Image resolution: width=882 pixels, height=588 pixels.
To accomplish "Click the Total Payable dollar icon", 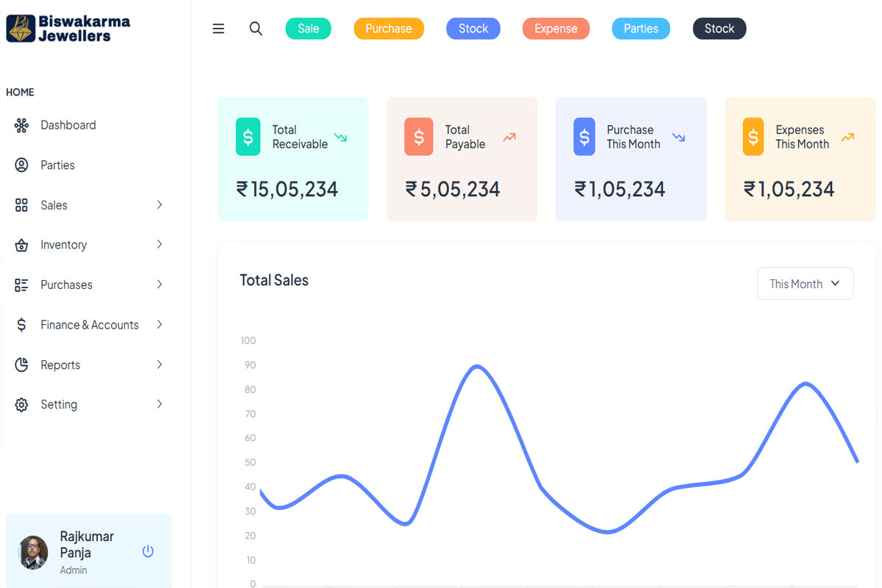I will coord(418,137).
